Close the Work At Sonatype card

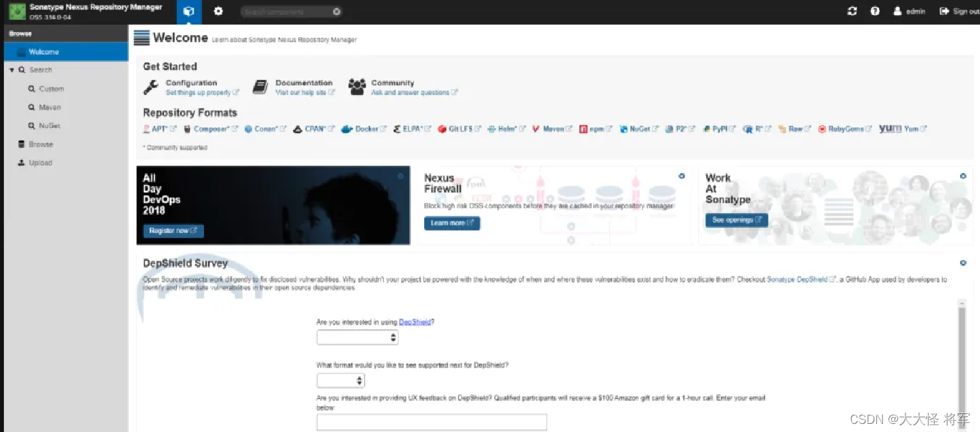(962, 176)
